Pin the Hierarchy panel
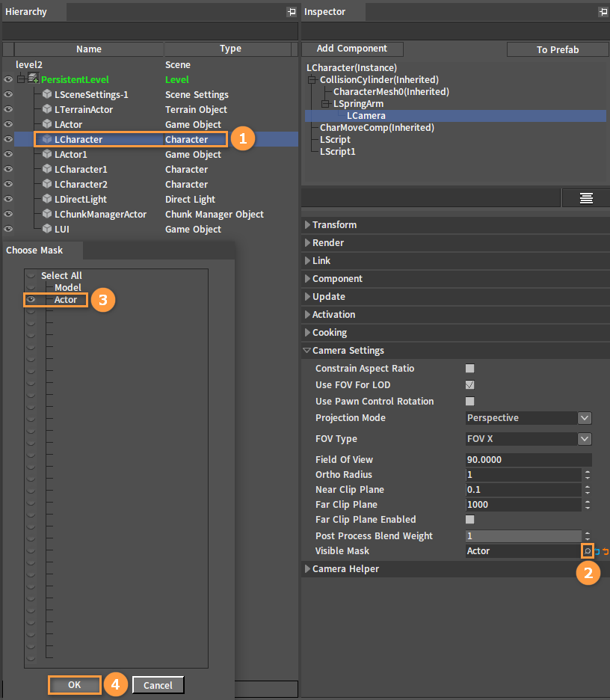610x700 pixels. tap(292, 12)
